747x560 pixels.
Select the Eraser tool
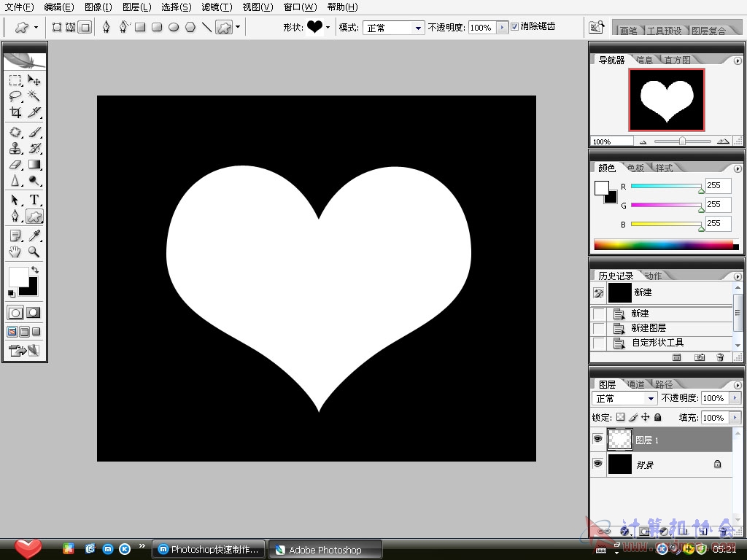[15, 165]
